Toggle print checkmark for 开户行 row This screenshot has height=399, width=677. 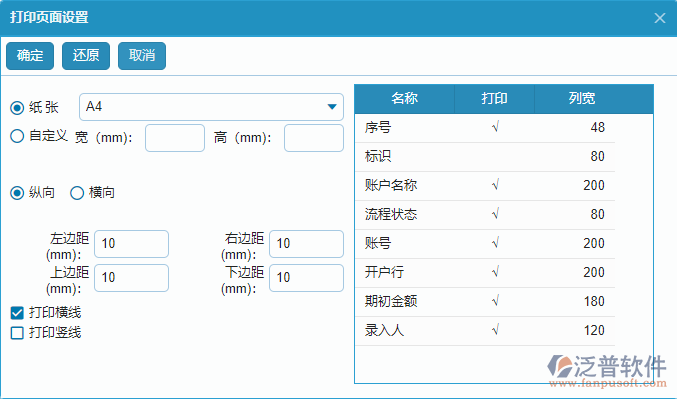coord(495,272)
